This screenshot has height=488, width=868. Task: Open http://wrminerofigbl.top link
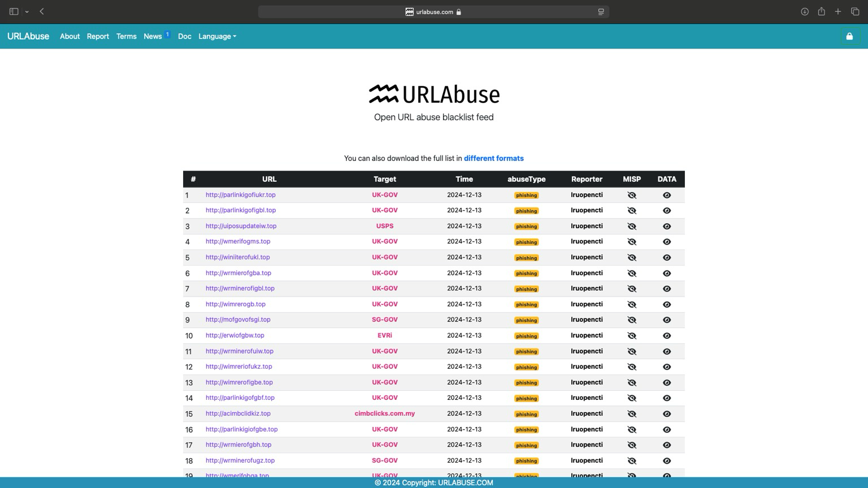[240, 289]
